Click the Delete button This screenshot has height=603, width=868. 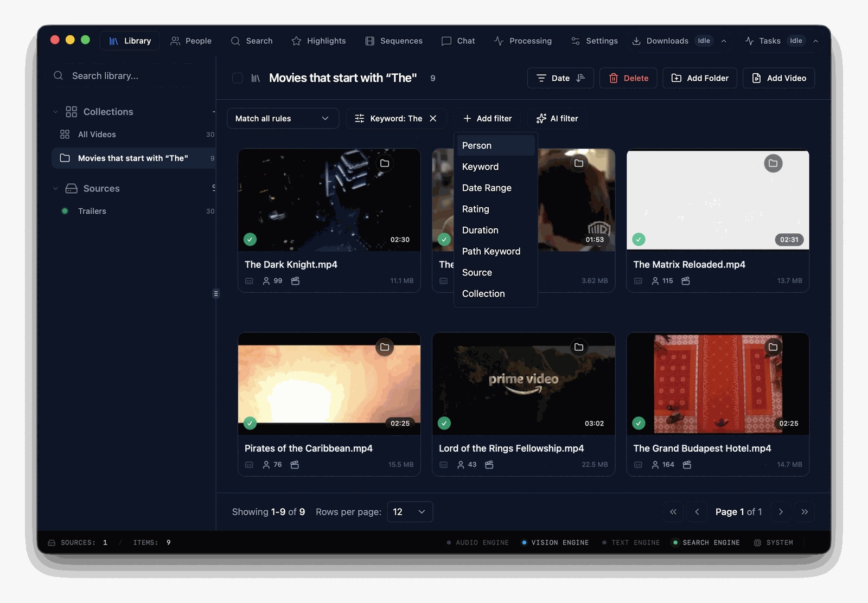click(628, 78)
